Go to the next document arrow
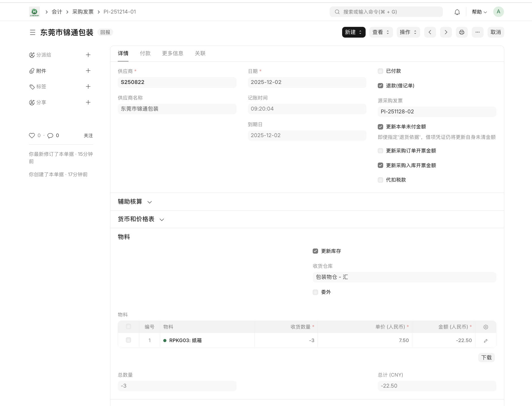Viewport: 532px width, 406px height. pyautogui.click(x=446, y=32)
